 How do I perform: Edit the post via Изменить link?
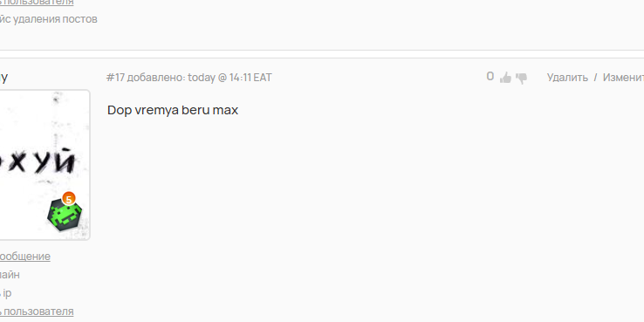point(623,77)
